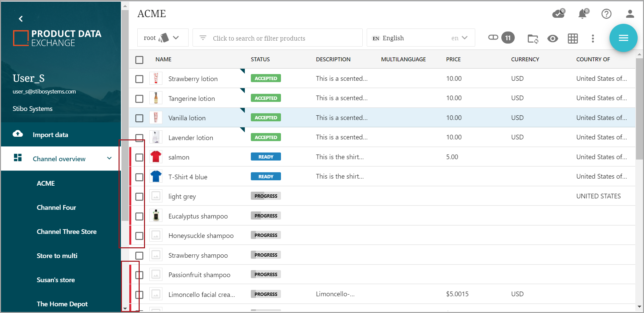Select the salmon product checkbox
644x313 pixels.
139,158
